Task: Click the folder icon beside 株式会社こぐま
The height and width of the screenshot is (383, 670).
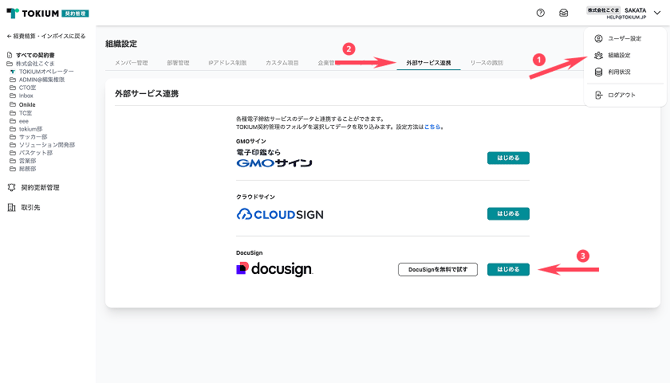Action: pyautogui.click(x=9, y=63)
